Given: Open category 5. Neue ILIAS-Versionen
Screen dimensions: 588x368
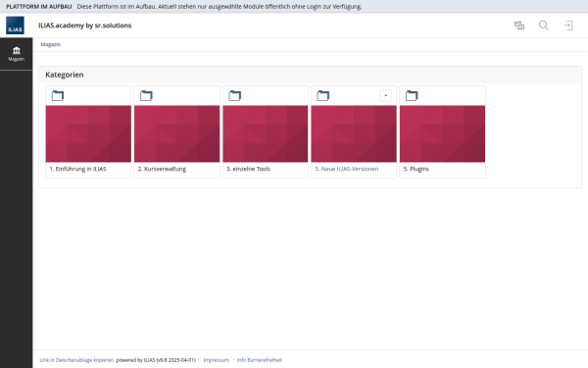Looking at the screenshot, I should pos(347,169).
